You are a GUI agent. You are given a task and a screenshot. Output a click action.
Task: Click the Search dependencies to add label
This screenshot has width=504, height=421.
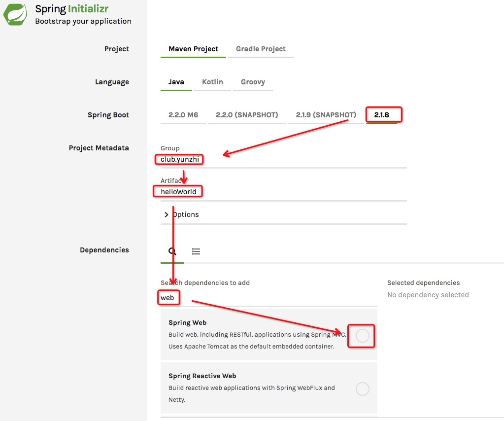pyautogui.click(x=205, y=282)
